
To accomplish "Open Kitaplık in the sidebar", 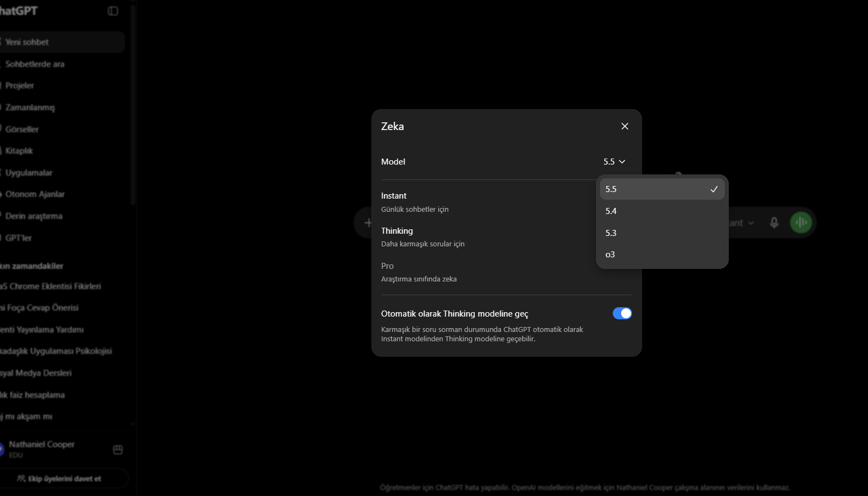I will click(x=63, y=151).
